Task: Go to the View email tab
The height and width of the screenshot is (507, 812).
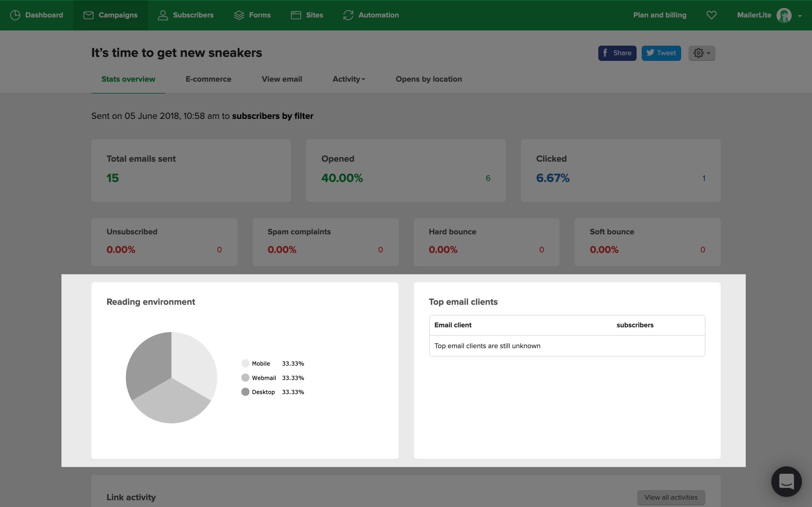Action: (281, 79)
